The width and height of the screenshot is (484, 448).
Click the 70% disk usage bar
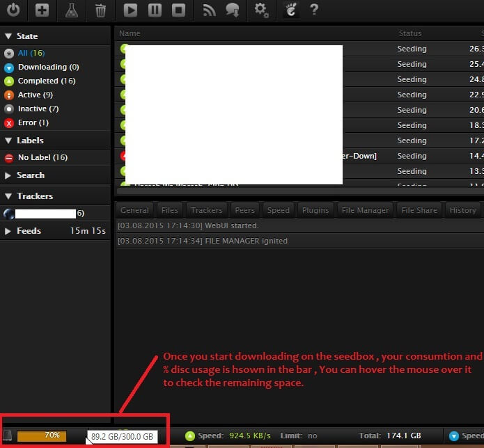[42, 435]
